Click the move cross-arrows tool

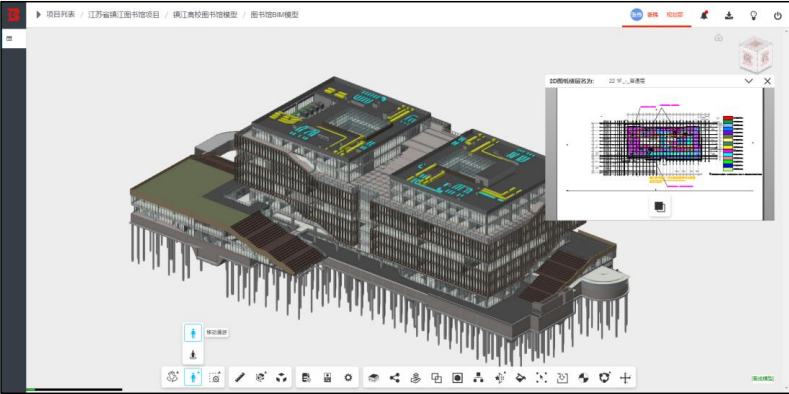point(625,377)
